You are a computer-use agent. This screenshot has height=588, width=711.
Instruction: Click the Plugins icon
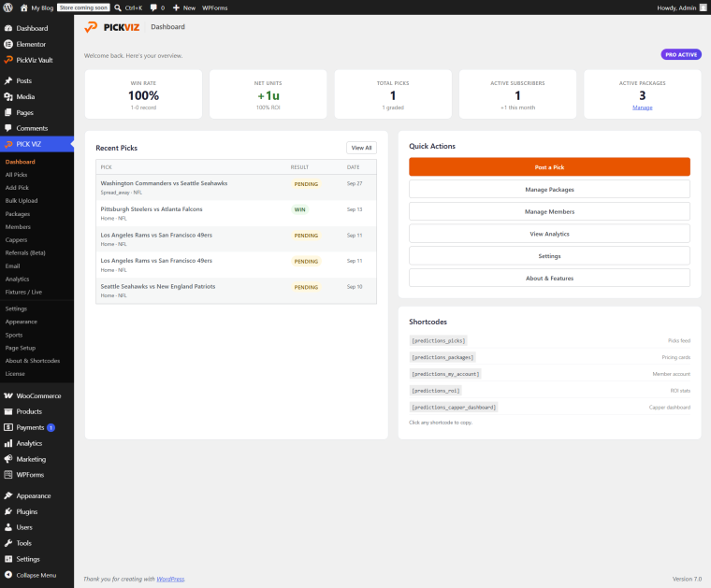click(8, 511)
